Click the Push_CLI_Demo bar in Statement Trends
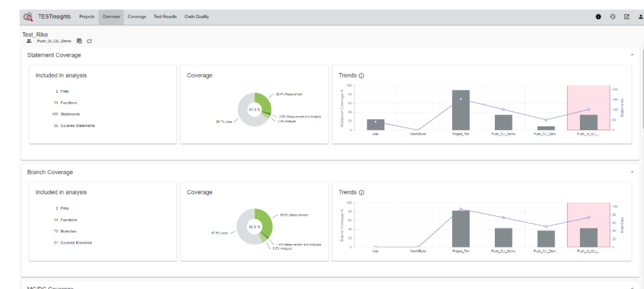The width and height of the screenshot is (644, 289). (503, 123)
